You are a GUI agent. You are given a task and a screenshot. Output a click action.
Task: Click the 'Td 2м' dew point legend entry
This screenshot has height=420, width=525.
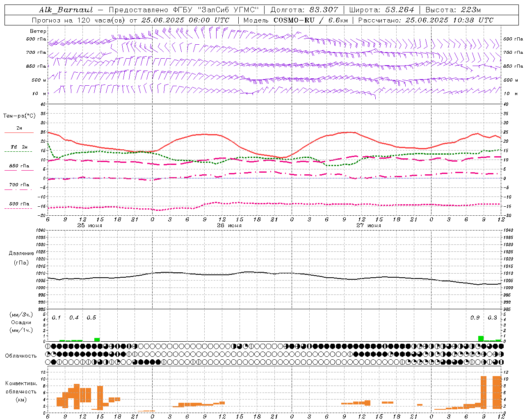pyautogui.click(x=19, y=147)
